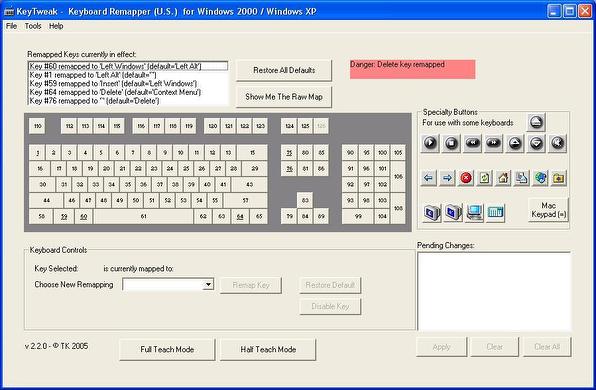596x390 pixels.
Task: Click the greyed Remap Key button
Action: pos(251,285)
